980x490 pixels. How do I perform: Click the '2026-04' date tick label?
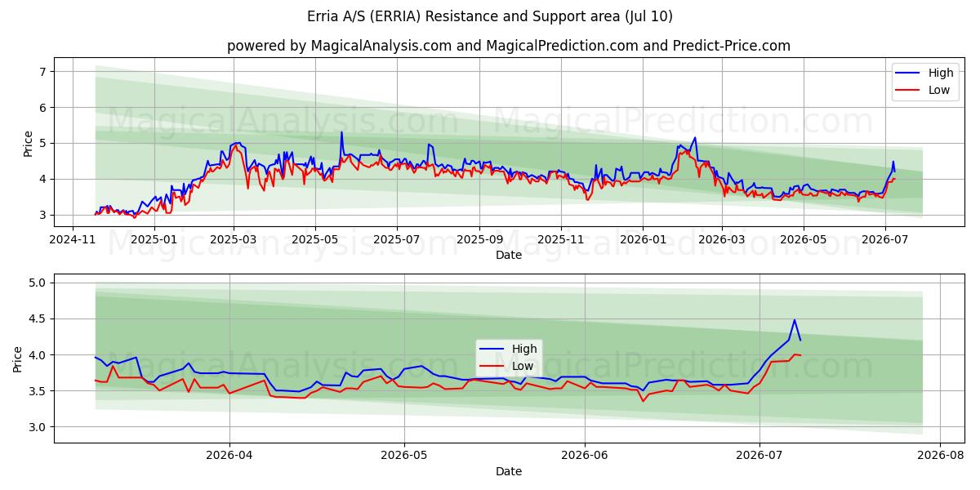point(229,457)
